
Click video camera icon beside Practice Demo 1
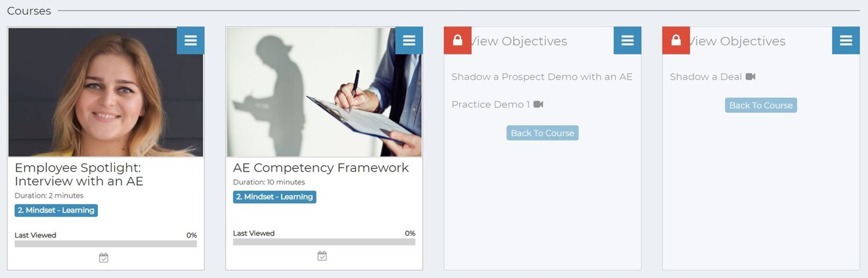(x=538, y=104)
